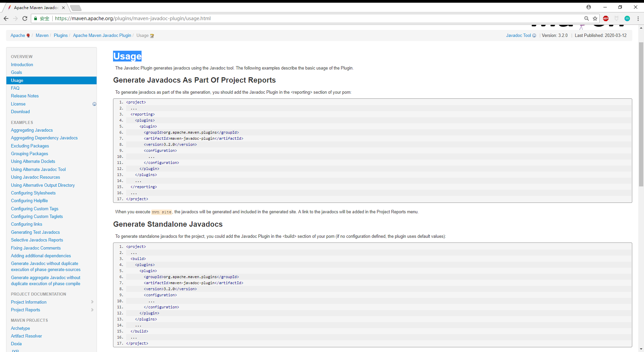
Task: Open the AdBlock Plus extension icon
Action: (606, 18)
